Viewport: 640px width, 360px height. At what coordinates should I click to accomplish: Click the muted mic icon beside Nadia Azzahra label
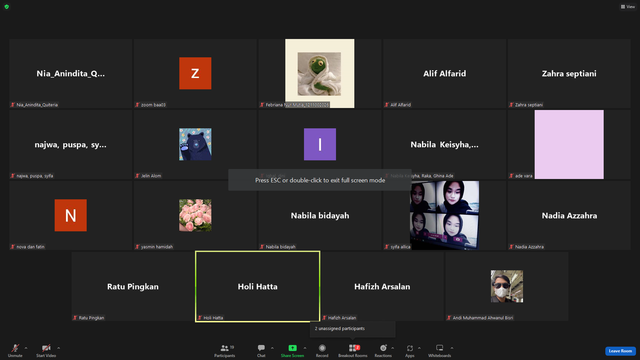511,247
